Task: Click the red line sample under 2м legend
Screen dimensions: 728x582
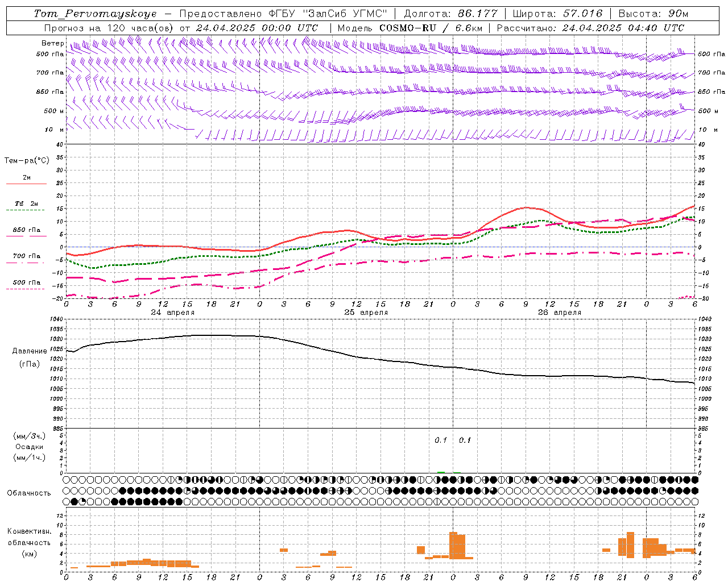Action: point(26,184)
